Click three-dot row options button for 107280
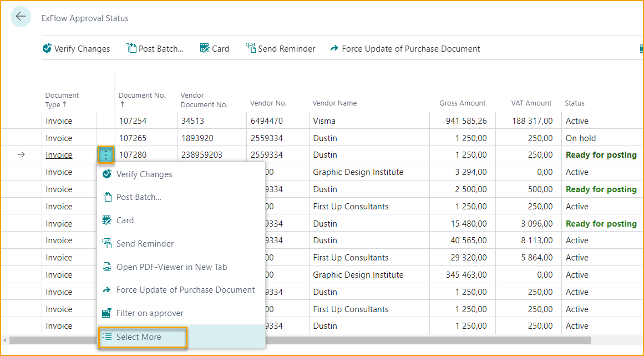 105,155
